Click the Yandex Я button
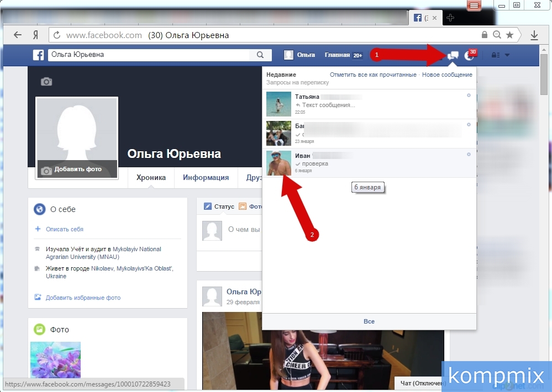The image size is (552, 392). click(x=35, y=35)
